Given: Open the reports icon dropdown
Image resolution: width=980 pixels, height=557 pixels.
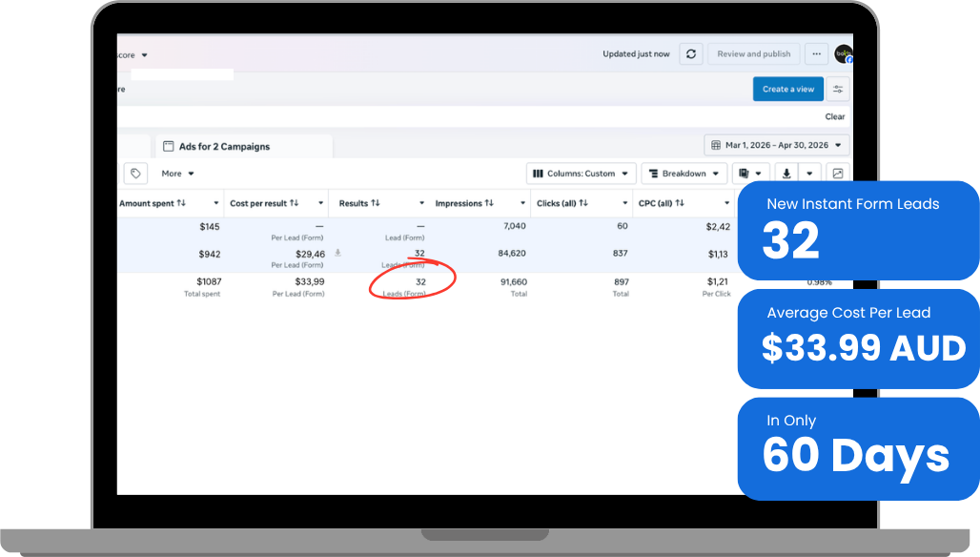Looking at the screenshot, I should tap(750, 174).
